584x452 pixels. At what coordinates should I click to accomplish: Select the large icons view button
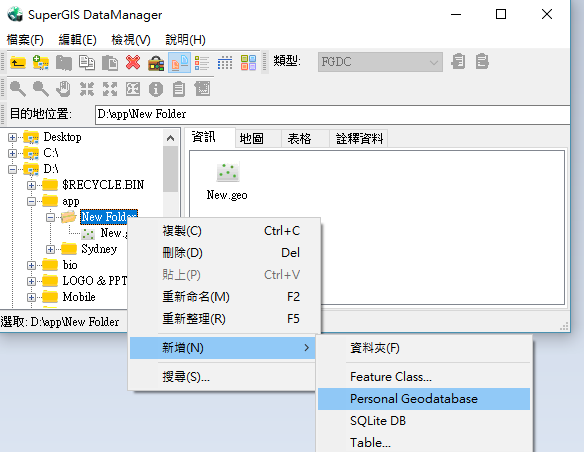click(x=179, y=62)
